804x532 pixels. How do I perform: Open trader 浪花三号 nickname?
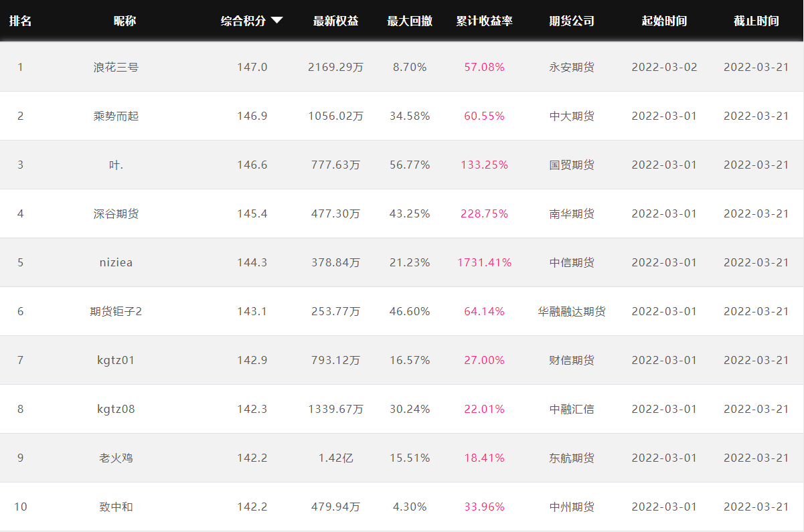(116, 67)
